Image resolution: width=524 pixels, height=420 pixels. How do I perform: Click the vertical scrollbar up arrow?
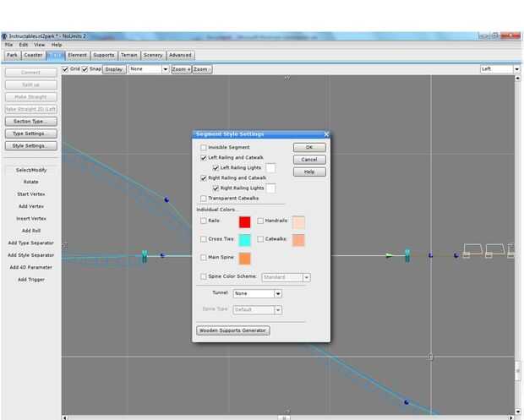[x=517, y=79]
